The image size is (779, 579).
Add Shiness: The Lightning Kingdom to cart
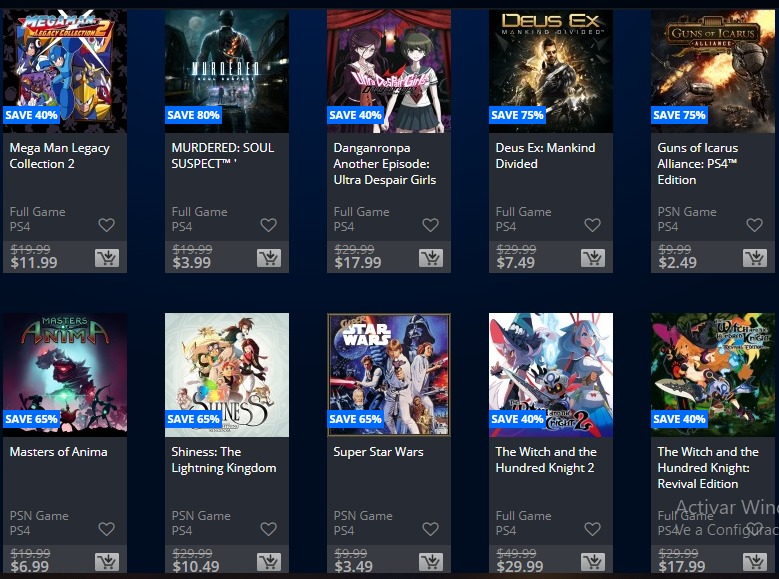(269, 562)
